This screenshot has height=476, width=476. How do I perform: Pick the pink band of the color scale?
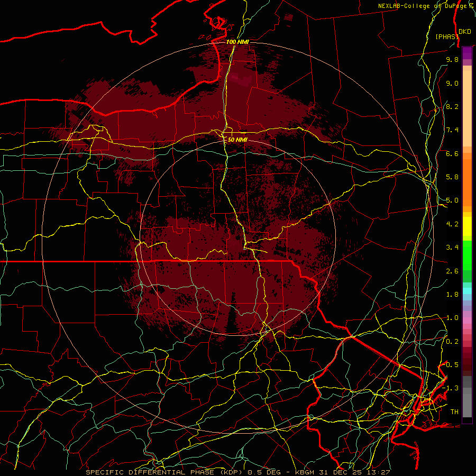[x=467, y=319]
